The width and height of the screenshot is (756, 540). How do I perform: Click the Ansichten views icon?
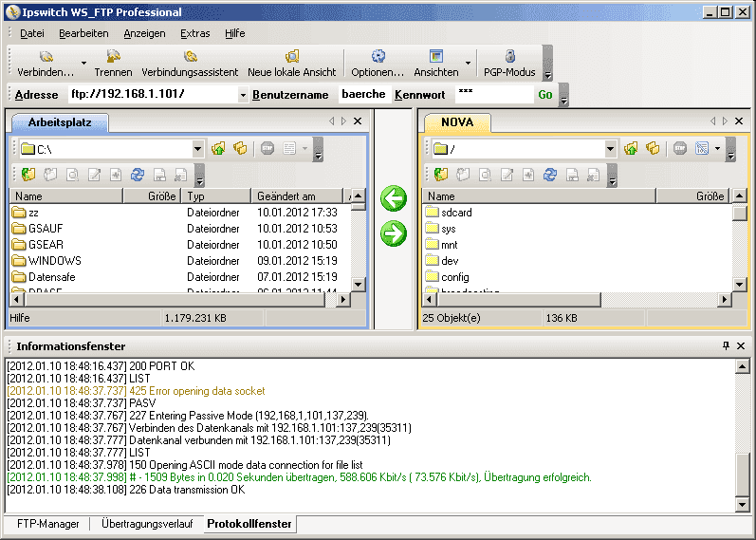tap(436, 57)
